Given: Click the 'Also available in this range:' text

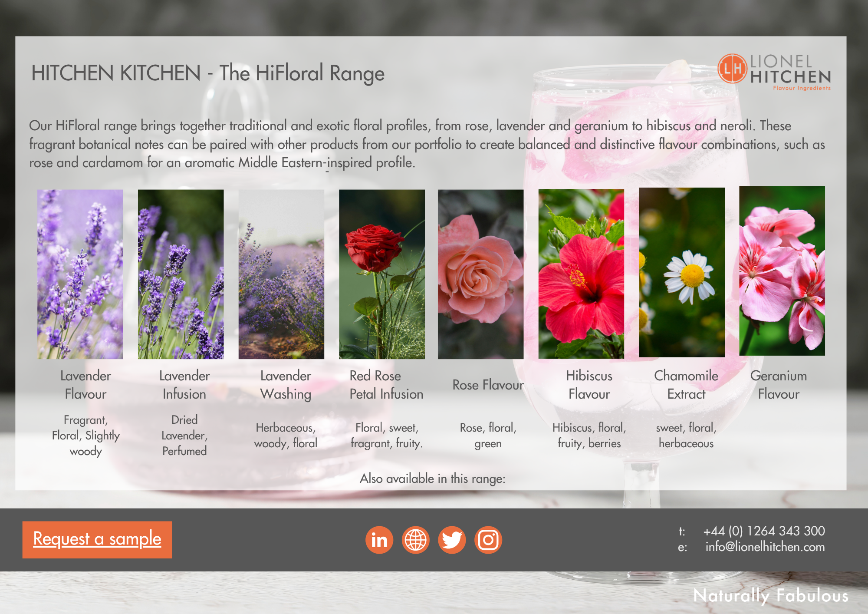Looking at the screenshot, I should coord(433,479).
